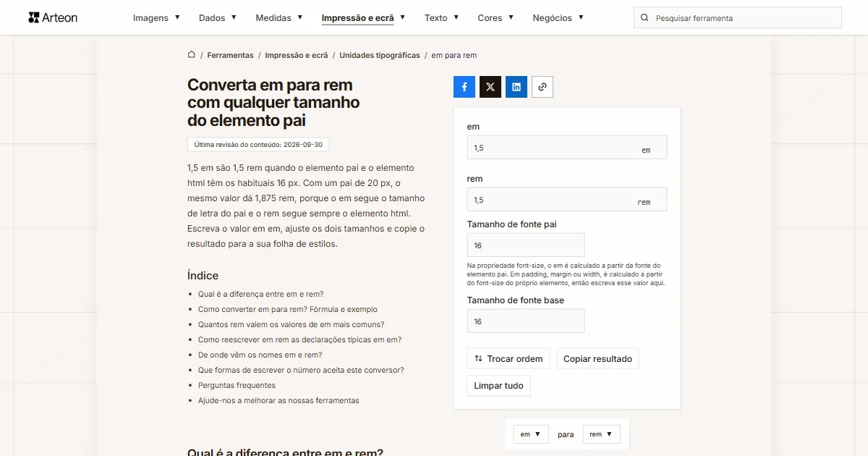868x456 pixels.
Task: Share the page on X
Action: click(x=490, y=87)
